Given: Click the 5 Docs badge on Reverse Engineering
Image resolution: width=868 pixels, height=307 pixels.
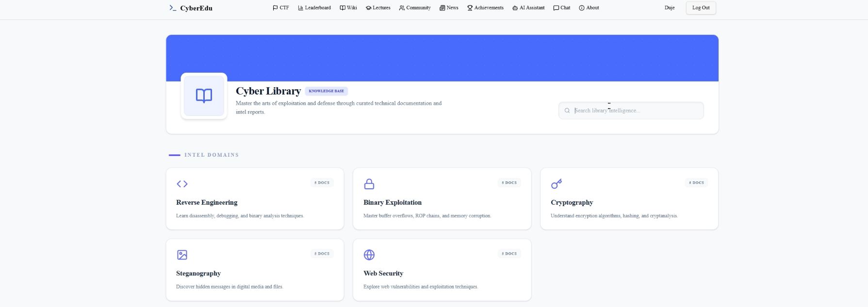Looking at the screenshot, I should pos(322,183).
